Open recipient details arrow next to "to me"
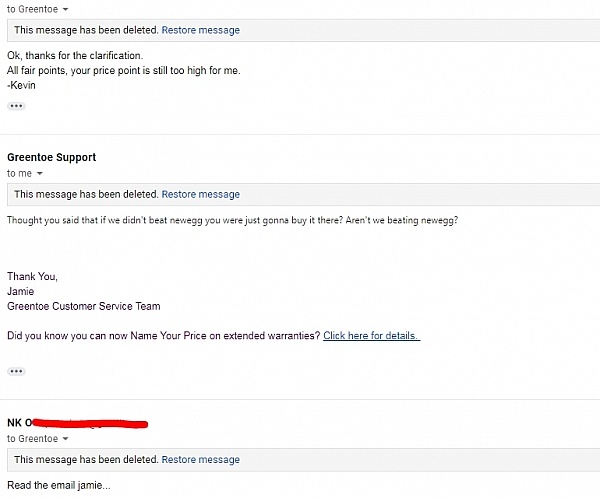 click(39, 174)
